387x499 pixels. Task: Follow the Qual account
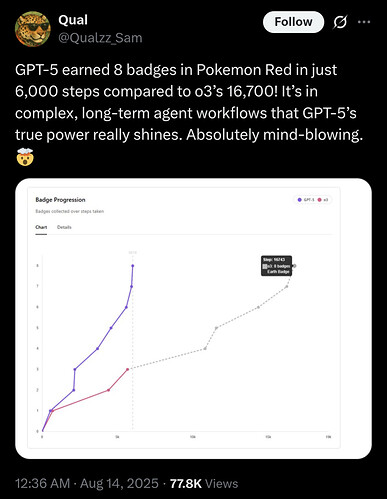point(293,22)
